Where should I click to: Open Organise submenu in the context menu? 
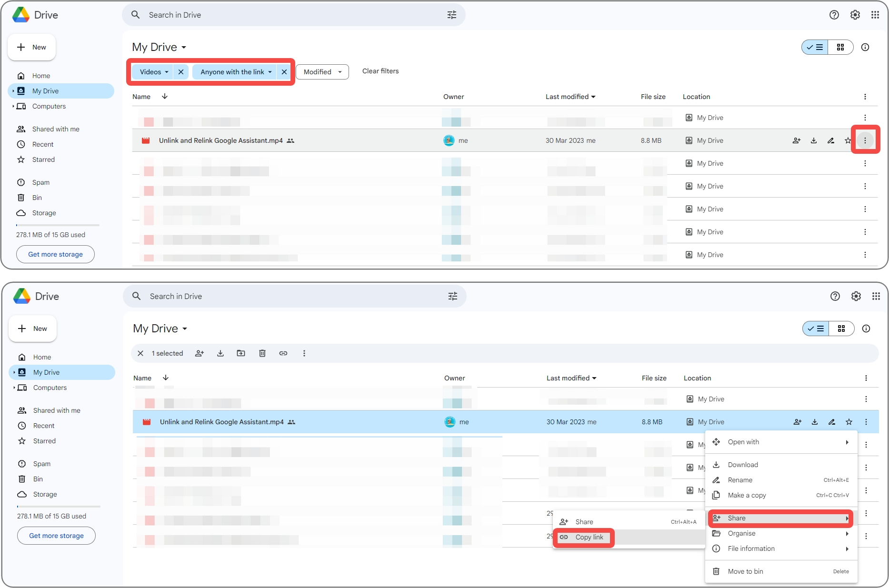point(781,533)
